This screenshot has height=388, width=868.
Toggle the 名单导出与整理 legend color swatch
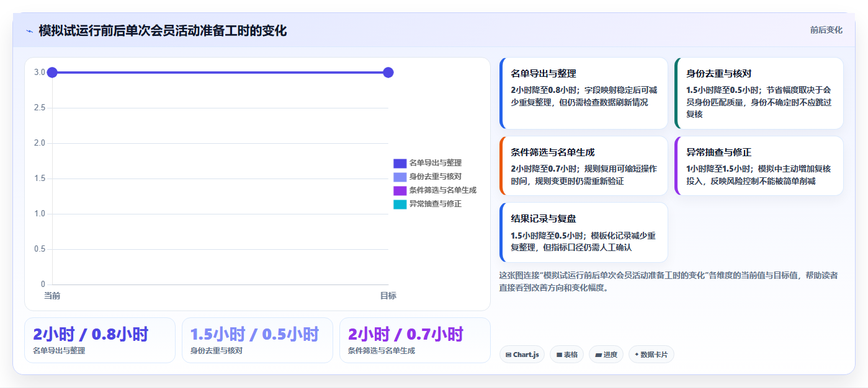(400, 163)
